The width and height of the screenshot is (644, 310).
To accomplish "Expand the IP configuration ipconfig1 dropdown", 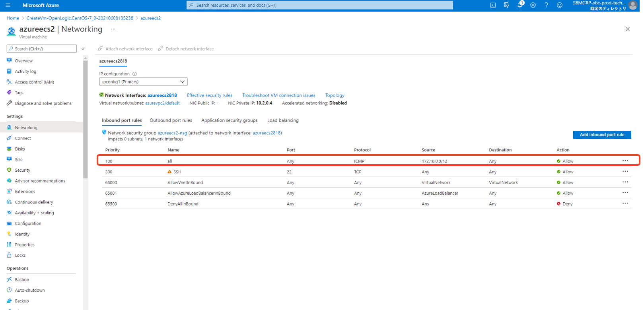I will click(x=143, y=81).
